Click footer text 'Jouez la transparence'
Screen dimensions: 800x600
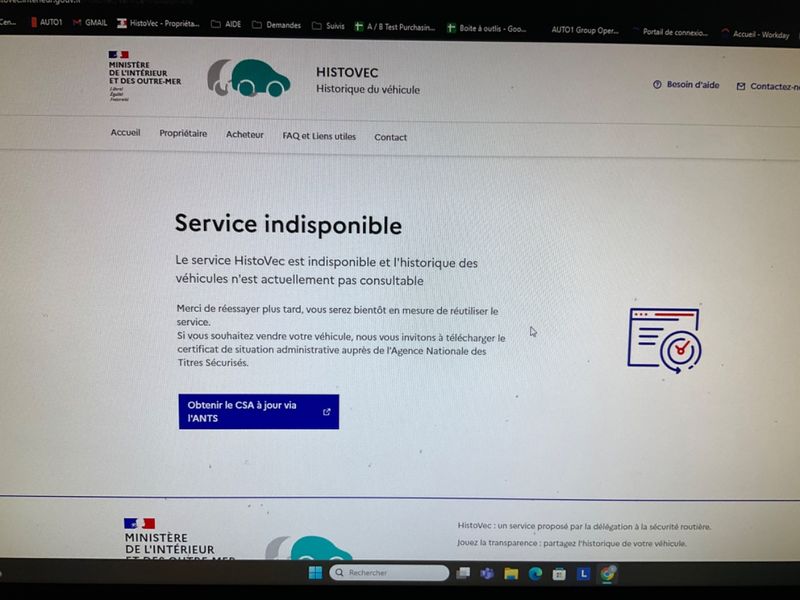[571, 543]
